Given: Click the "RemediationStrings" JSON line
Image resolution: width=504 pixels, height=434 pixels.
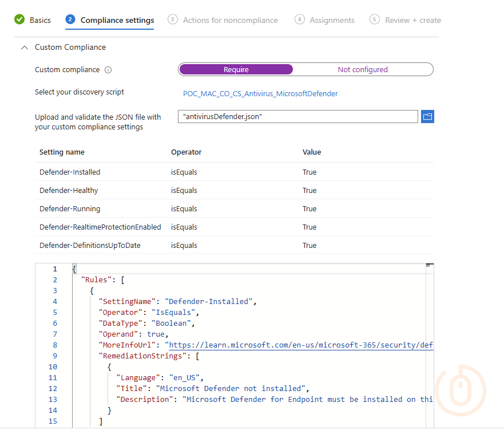Looking at the screenshot, I should click(x=149, y=356).
